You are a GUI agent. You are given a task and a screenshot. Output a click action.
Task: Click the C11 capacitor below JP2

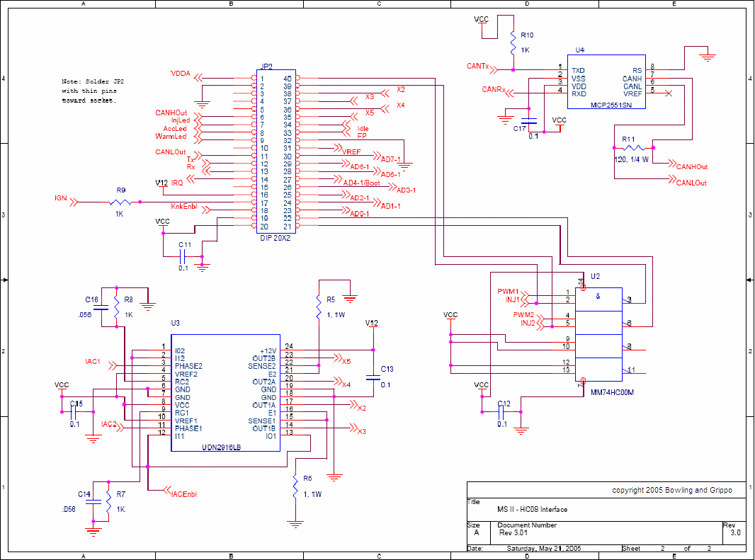(184, 256)
